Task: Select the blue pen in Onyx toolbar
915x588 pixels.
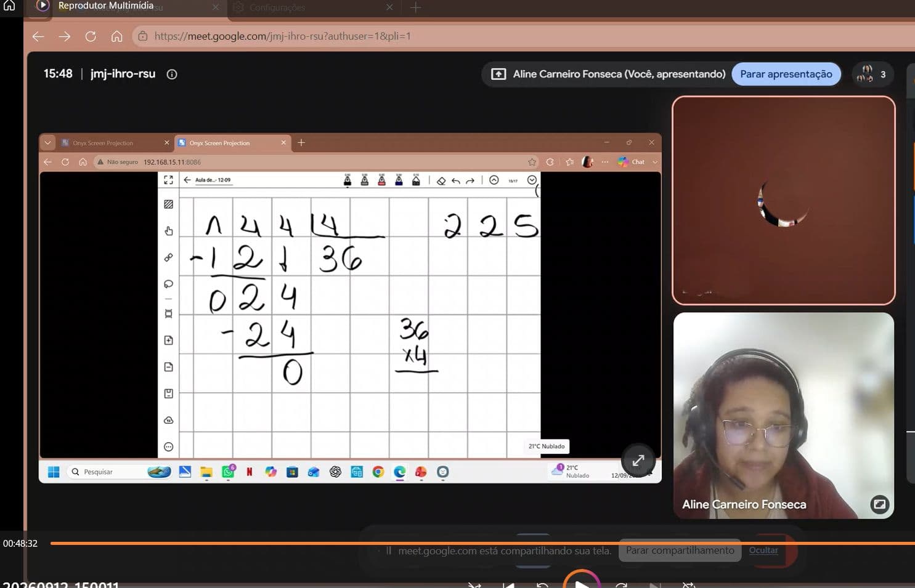Action: pos(399,180)
